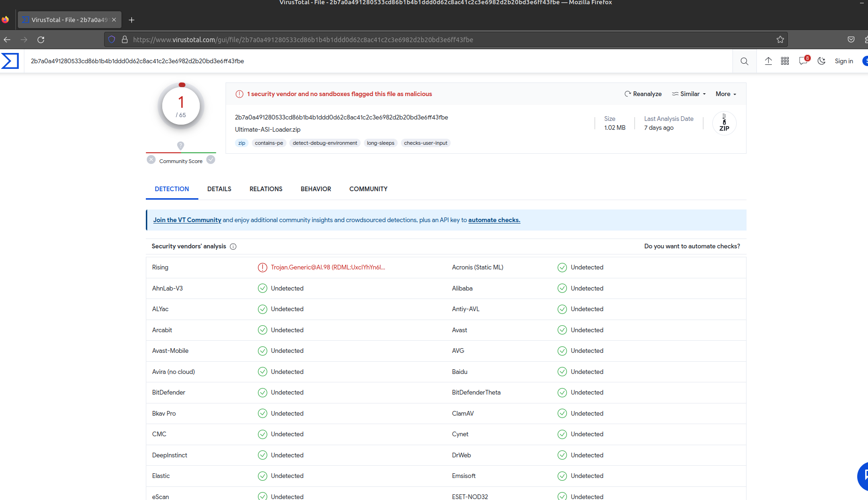The width and height of the screenshot is (868, 500).
Task: Click the Firefox back arrow
Action: pyautogui.click(x=7, y=40)
